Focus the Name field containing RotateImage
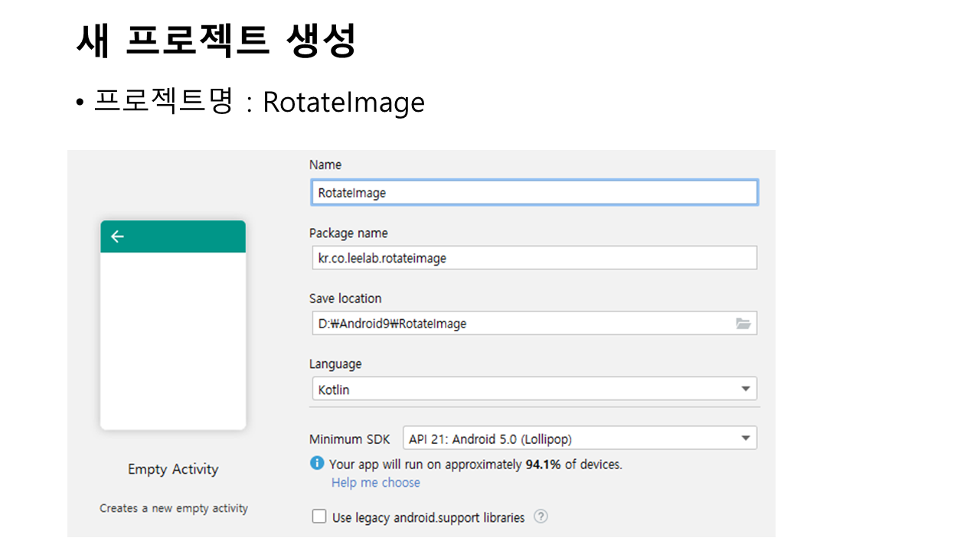 (x=534, y=193)
